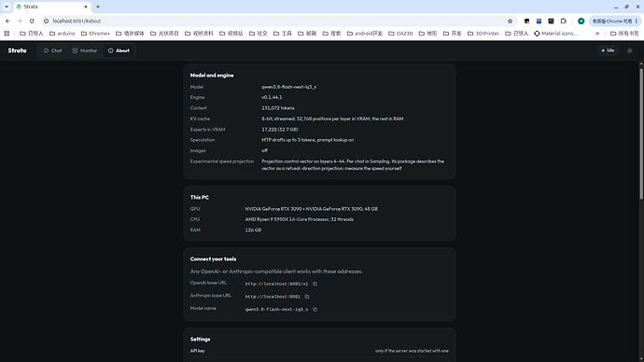Click the Strata tab in browser
Viewport: 644px width, 362px height.
(x=51, y=7)
